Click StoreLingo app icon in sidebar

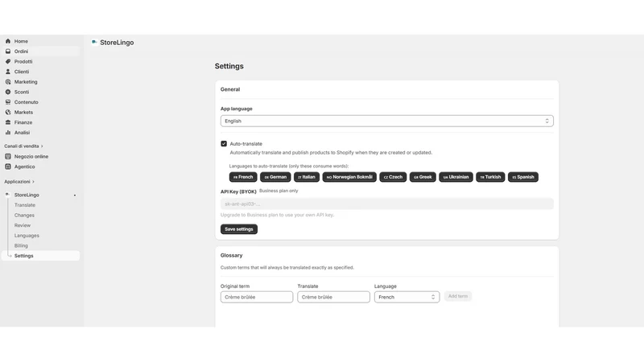tap(7, 195)
